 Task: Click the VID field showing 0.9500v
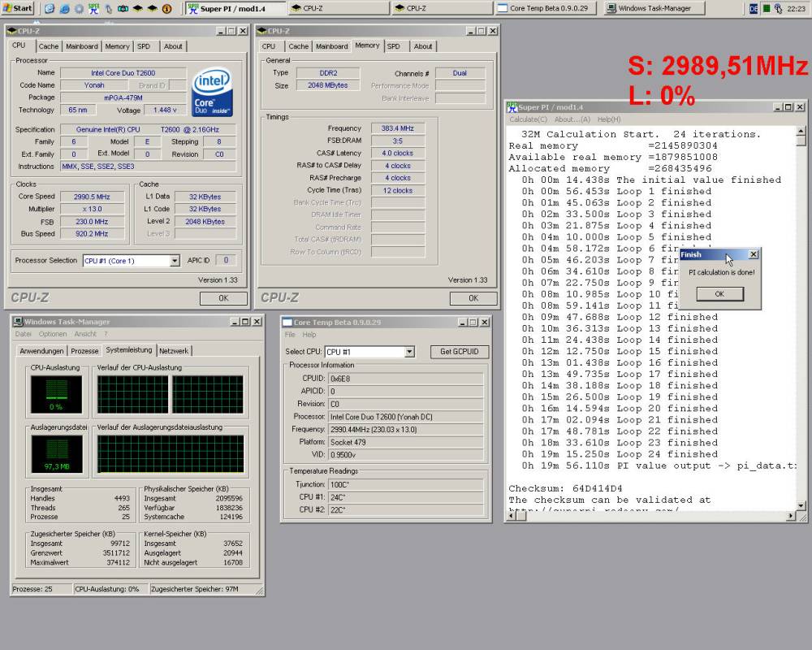407,455
